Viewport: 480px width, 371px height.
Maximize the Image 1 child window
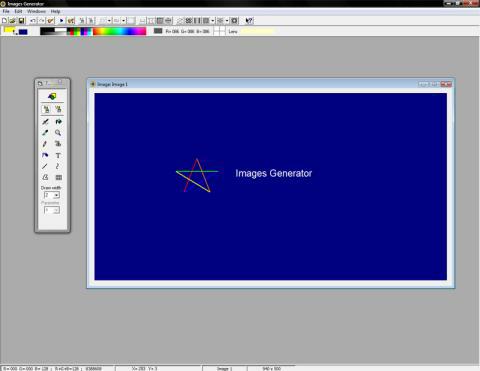pos(434,84)
